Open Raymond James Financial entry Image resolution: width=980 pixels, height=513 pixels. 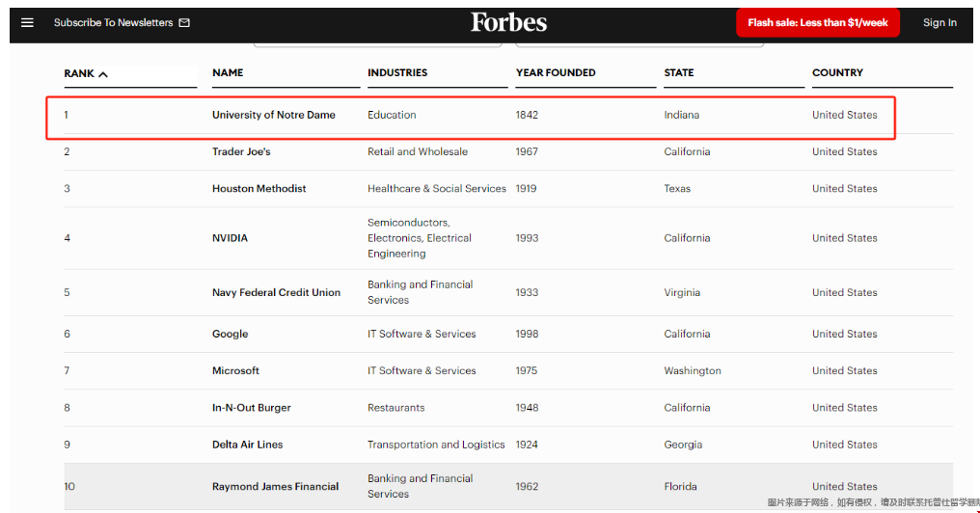275,487
